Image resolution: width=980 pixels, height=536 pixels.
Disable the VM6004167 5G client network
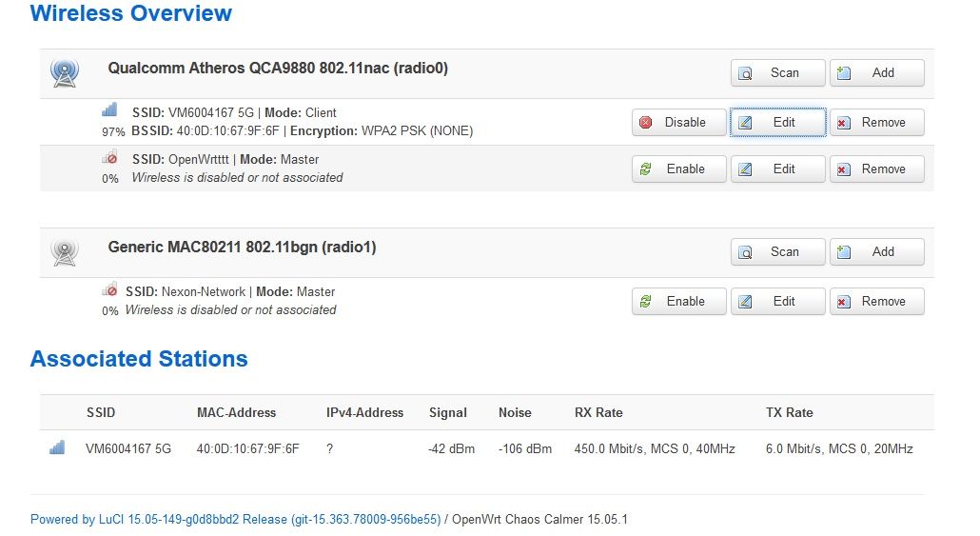(678, 123)
